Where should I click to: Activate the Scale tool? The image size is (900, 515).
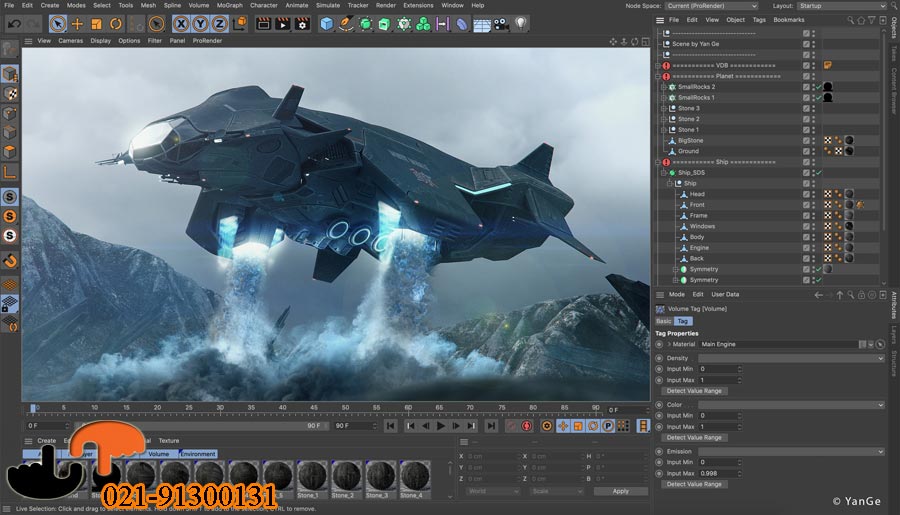pos(96,24)
